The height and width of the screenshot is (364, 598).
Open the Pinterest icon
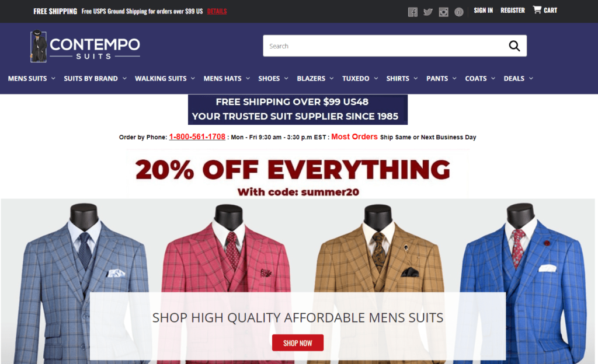pyautogui.click(x=459, y=12)
